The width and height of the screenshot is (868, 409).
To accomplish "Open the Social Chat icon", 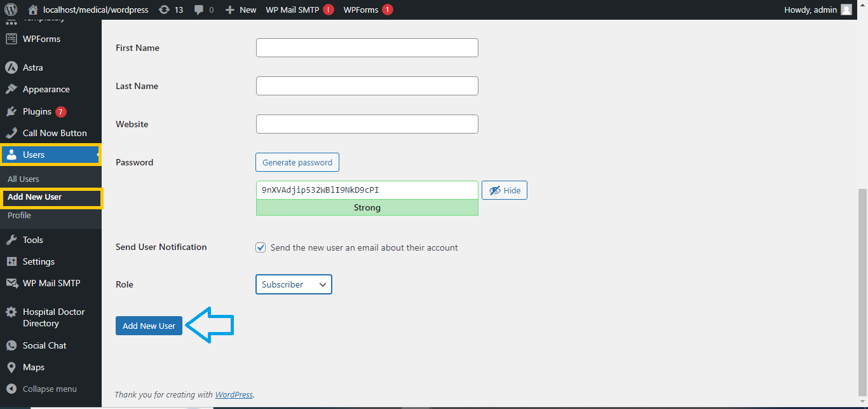I will coord(11,345).
